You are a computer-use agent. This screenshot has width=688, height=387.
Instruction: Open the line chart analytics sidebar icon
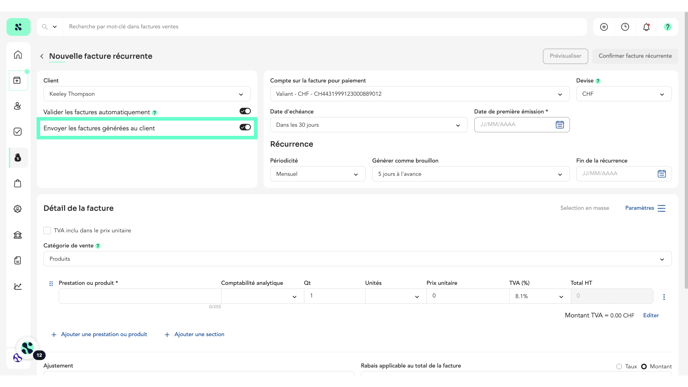click(x=18, y=287)
